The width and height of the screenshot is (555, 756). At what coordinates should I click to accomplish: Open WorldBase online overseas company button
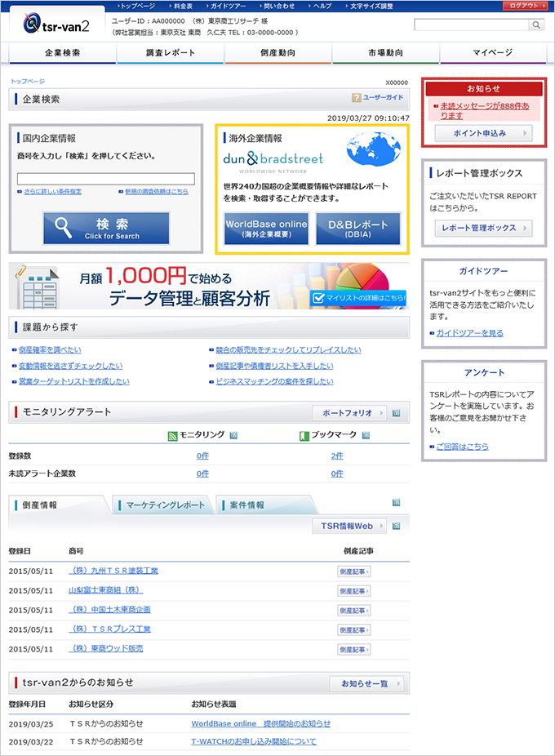tap(266, 229)
